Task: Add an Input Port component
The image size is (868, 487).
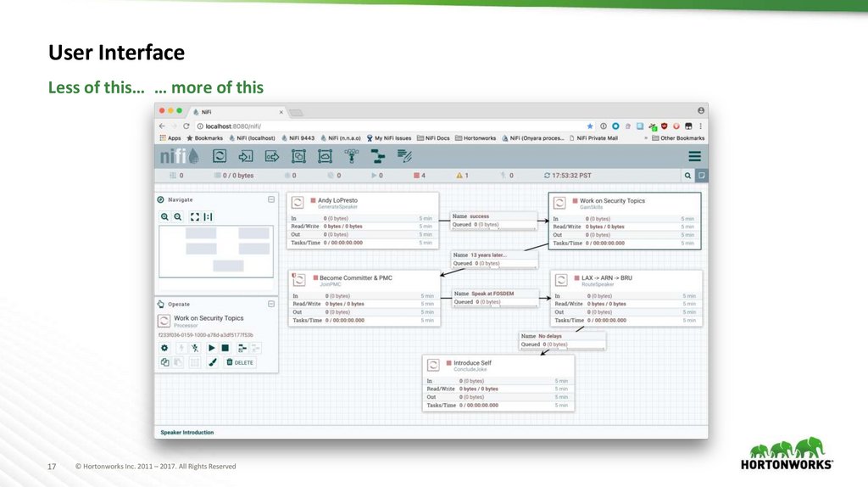Action: coord(245,156)
